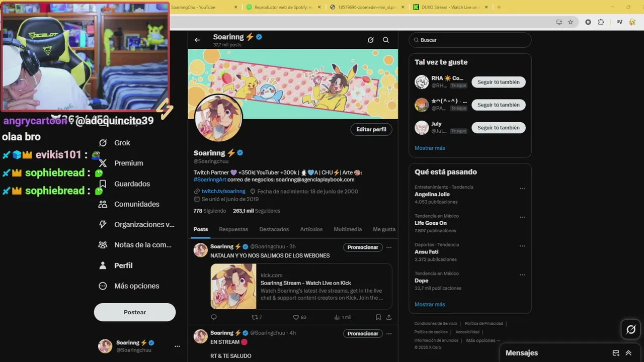Select the Posts tab
Image resolution: width=644 pixels, height=362 pixels.
[x=201, y=229]
